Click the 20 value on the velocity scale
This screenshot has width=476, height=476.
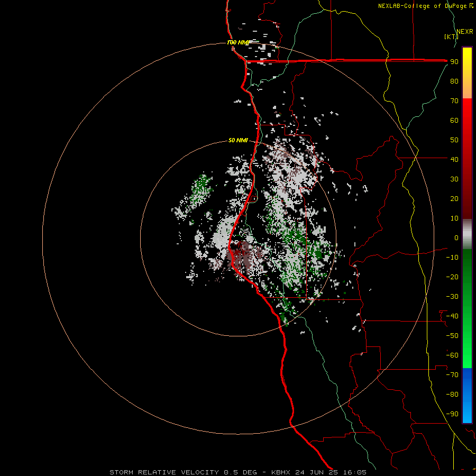454,198
